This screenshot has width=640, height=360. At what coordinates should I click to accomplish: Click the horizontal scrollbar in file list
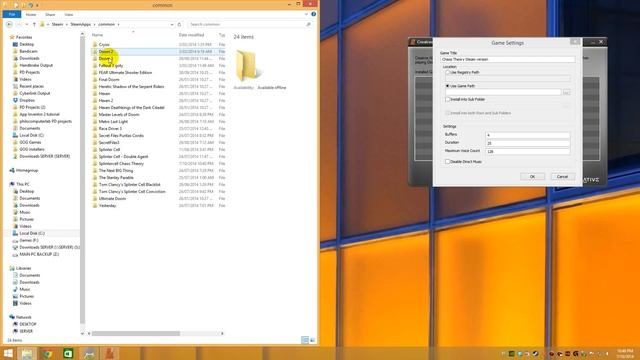136,333
